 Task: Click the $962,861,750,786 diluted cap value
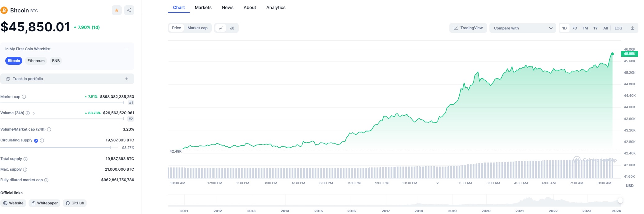click(x=118, y=180)
